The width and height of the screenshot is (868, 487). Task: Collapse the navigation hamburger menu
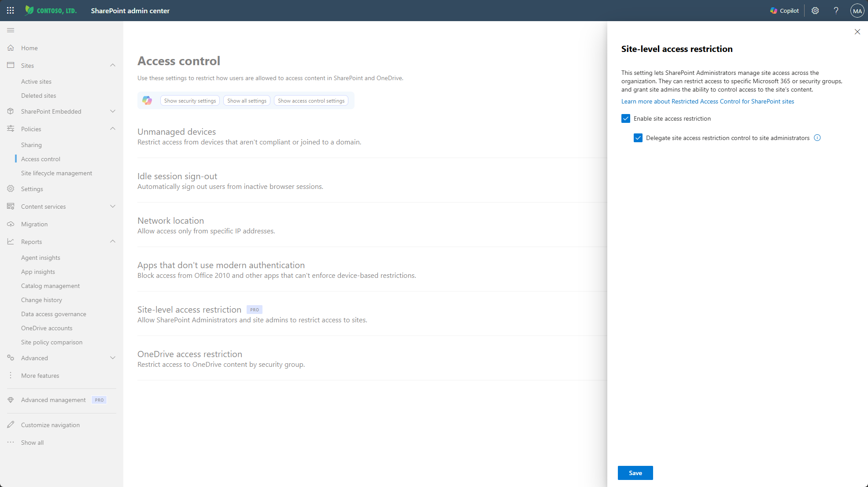pos(11,30)
